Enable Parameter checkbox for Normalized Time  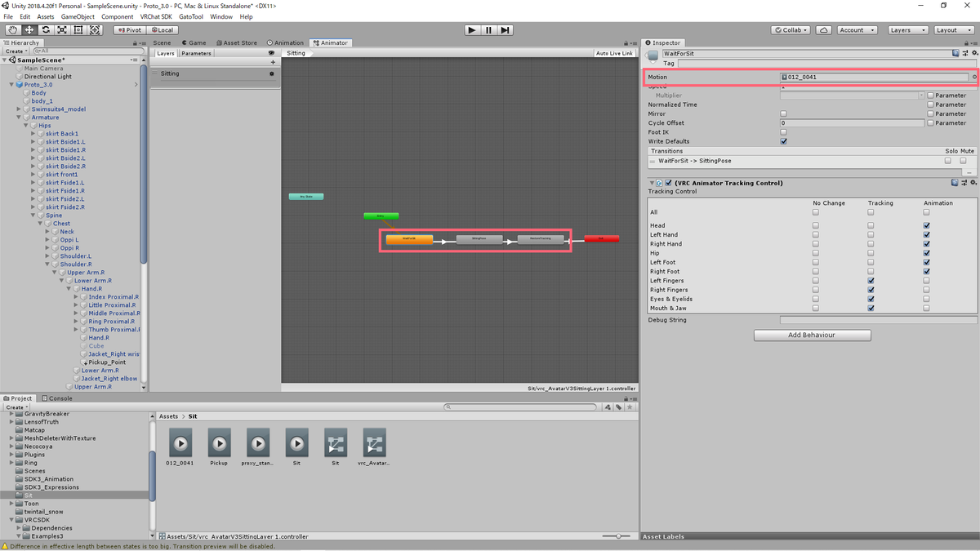[930, 104]
